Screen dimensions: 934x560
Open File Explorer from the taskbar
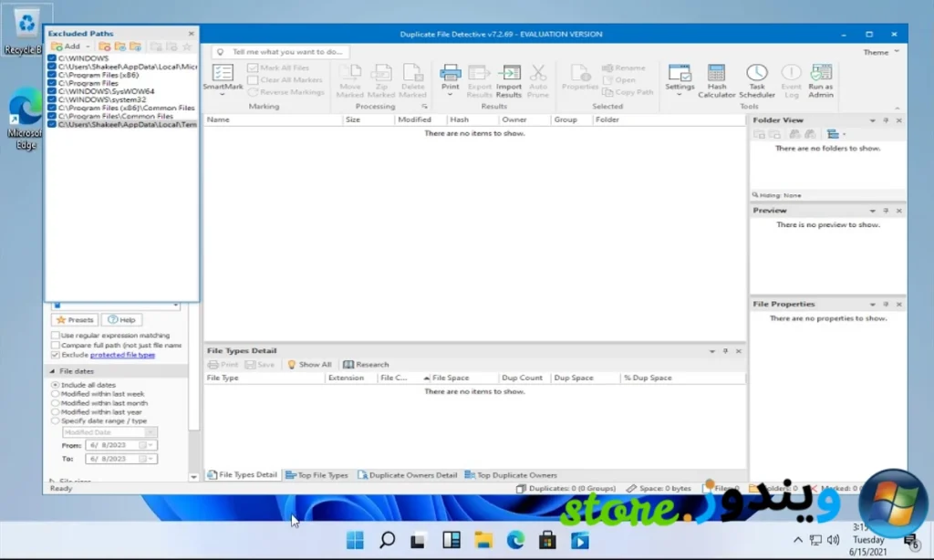483,540
